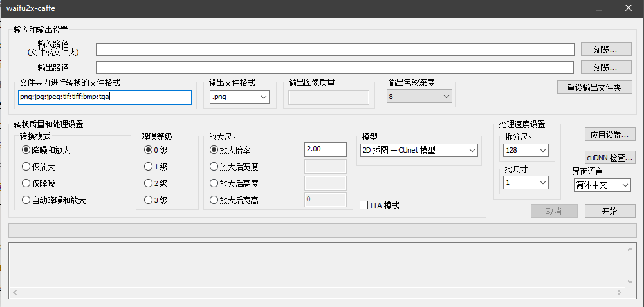Select the 放大后宽度 option
This screenshot has width=644, height=307.
click(x=234, y=167)
